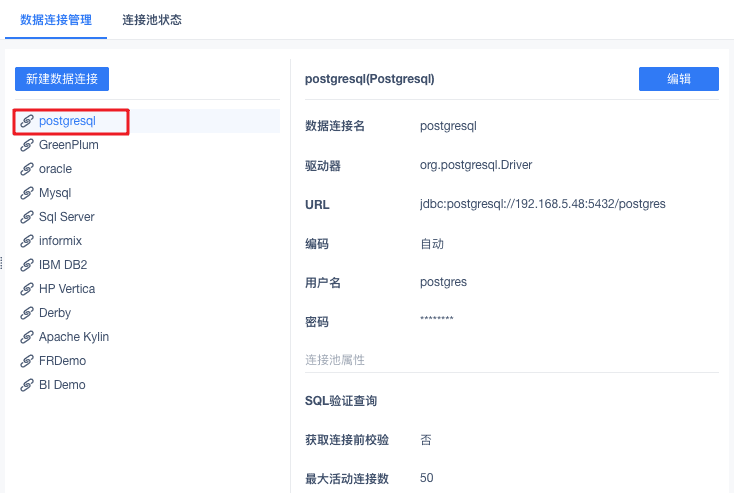This screenshot has height=493, width=734.
Task: Click the username value postgres
Action: tap(443, 282)
